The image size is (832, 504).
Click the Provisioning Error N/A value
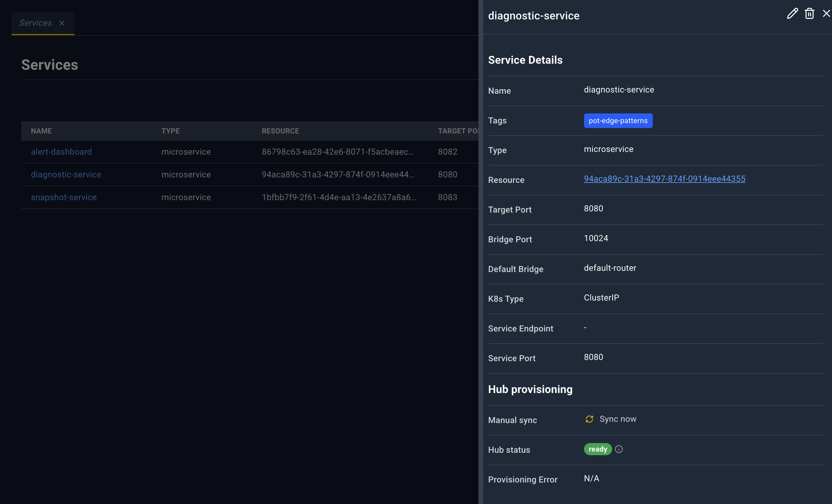pyautogui.click(x=592, y=478)
